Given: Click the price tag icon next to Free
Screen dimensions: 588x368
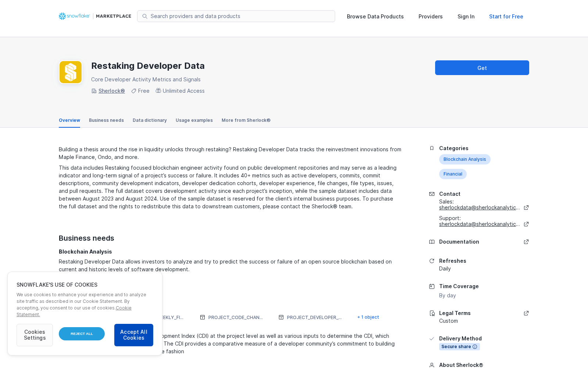Looking at the screenshot, I should click(x=134, y=91).
